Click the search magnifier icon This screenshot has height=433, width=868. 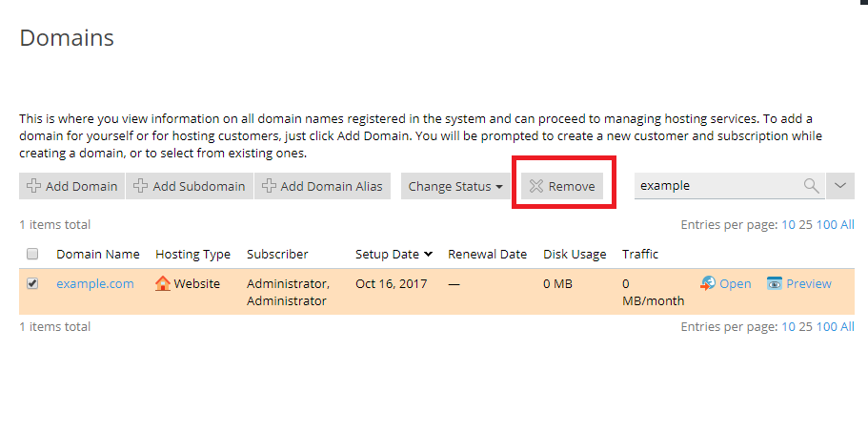[x=812, y=186]
